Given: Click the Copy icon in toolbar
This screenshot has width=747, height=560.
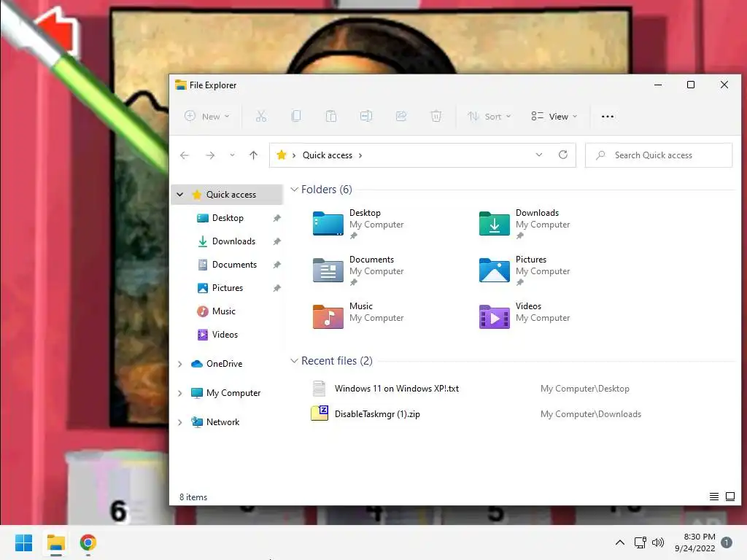Looking at the screenshot, I should pyautogui.click(x=296, y=116).
